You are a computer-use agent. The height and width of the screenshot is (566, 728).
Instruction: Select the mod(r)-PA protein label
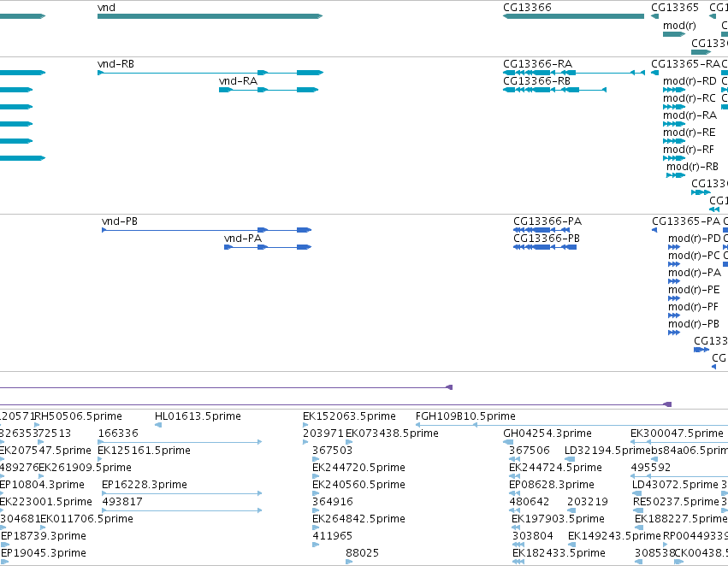pos(695,273)
